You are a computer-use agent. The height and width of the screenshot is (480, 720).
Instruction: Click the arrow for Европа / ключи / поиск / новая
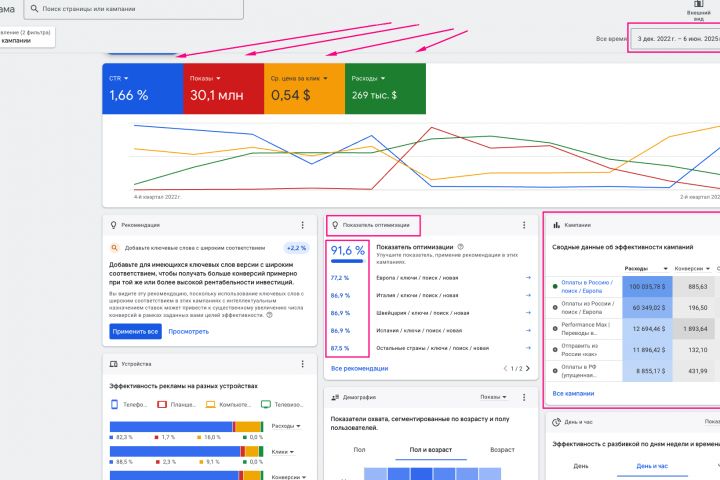coord(528,277)
